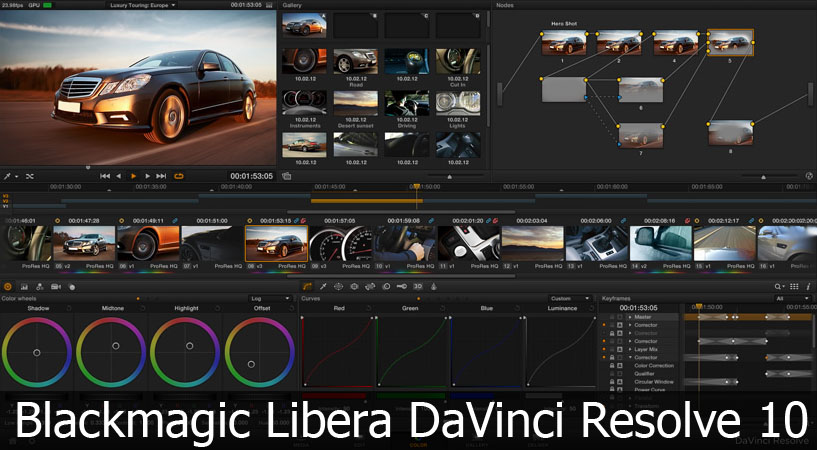Expand the Master keyframe track
Image resolution: width=817 pixels, height=450 pixels.
630,317
